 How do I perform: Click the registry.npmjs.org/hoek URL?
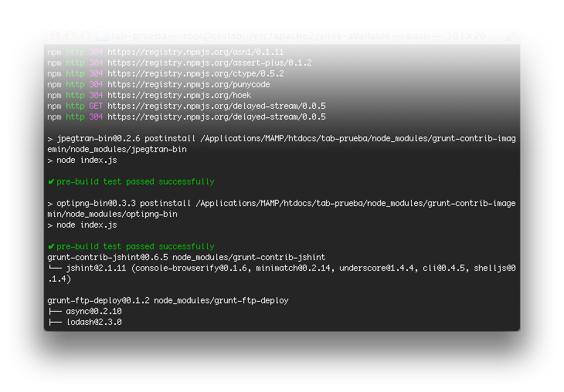pyautogui.click(x=179, y=95)
